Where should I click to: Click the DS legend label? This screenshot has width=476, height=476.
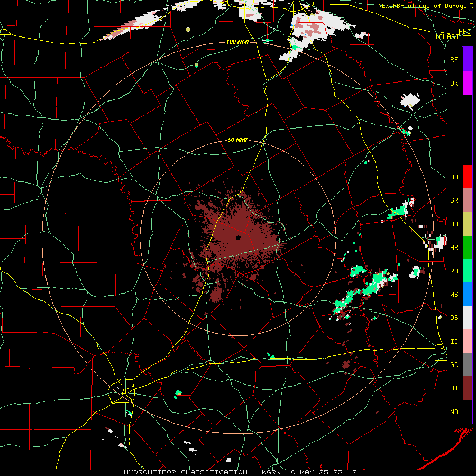(454, 318)
